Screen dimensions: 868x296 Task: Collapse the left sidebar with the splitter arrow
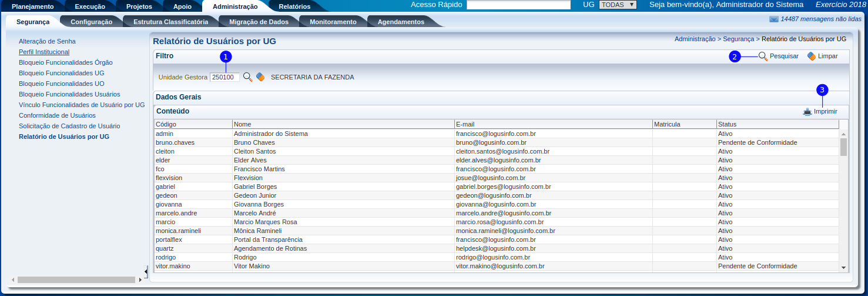146,271
